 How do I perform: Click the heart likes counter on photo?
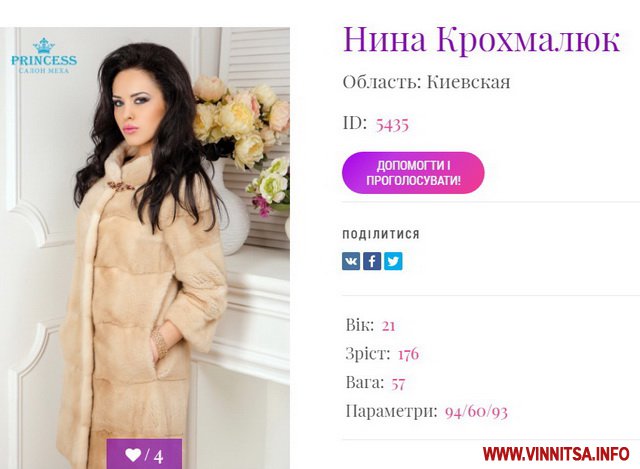[x=144, y=454]
